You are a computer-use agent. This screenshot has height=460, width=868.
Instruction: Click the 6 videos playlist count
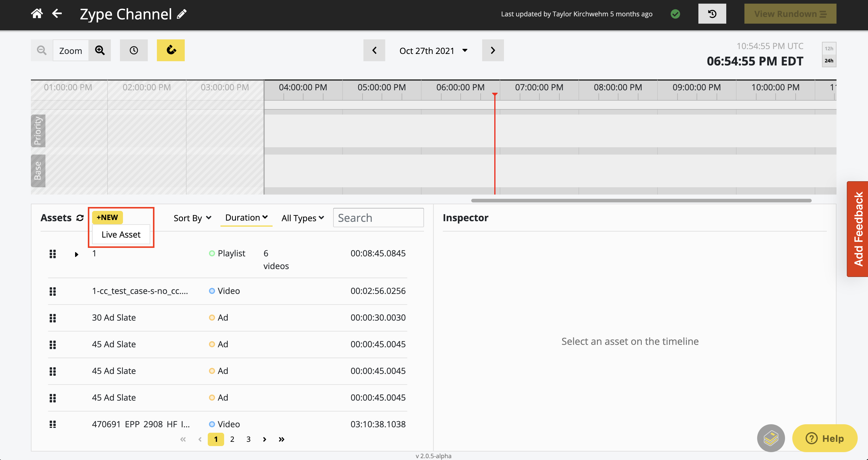coord(276,260)
